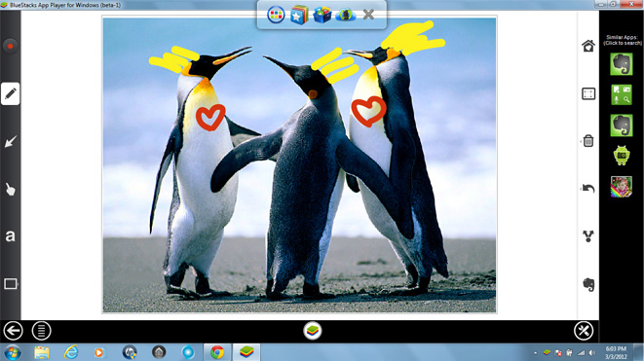Open the clock showing 6:03 PM
The image size is (644, 361).
[616, 353]
